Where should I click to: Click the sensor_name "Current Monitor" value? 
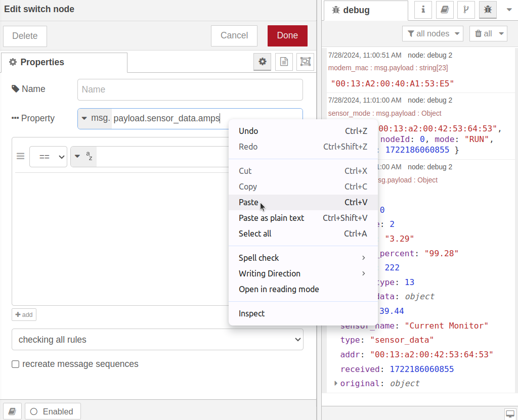447,326
